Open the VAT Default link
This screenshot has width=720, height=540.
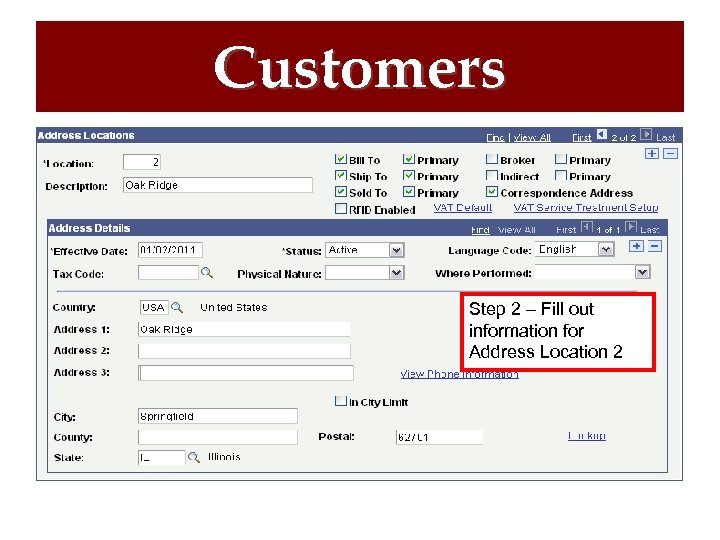462,208
